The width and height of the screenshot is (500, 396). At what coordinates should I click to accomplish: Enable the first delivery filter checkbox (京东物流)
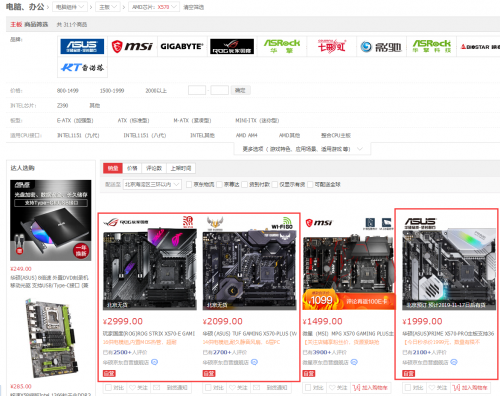pos(189,184)
